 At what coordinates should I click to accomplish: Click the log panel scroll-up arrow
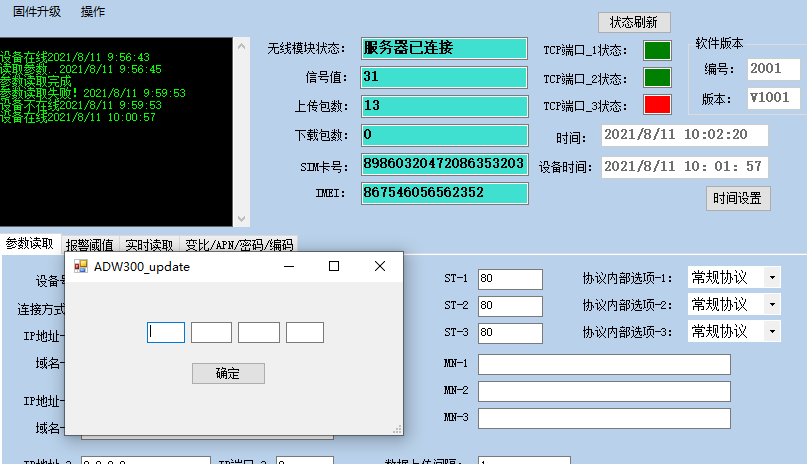point(240,46)
